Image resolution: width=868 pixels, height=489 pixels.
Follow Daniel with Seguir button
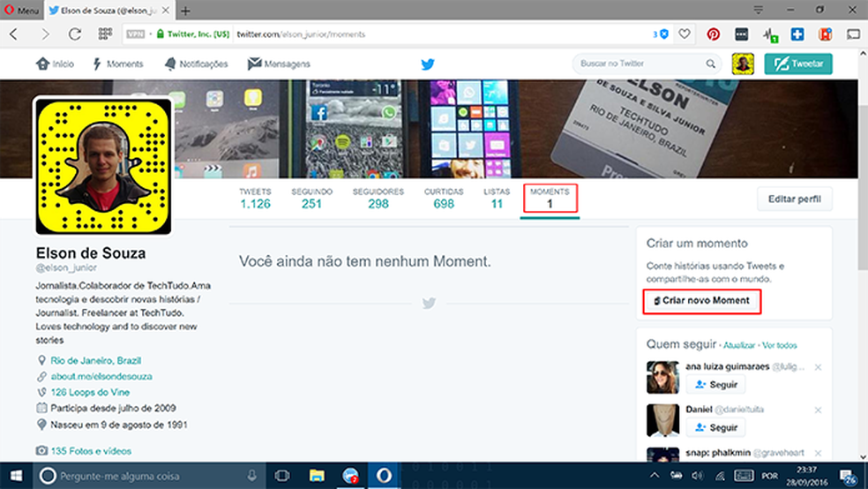[x=715, y=427]
